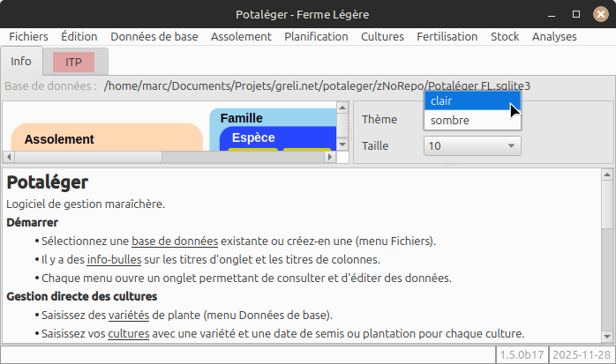Click the help text scrollbar down arrow
The height and width of the screenshot is (364, 616).
606,336
